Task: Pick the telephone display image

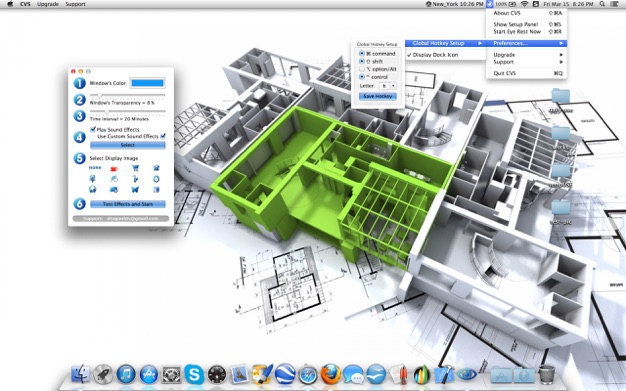Action: click(x=156, y=168)
